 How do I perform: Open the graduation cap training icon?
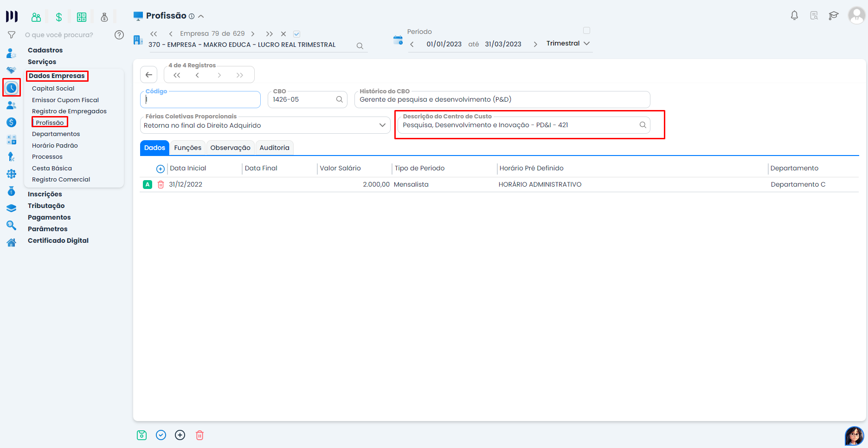pos(833,15)
